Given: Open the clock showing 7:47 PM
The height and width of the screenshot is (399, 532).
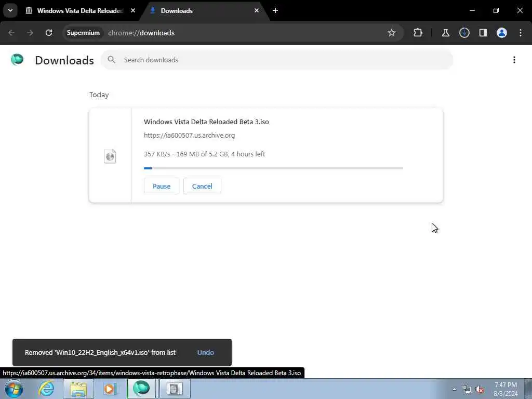Looking at the screenshot, I should point(506,389).
